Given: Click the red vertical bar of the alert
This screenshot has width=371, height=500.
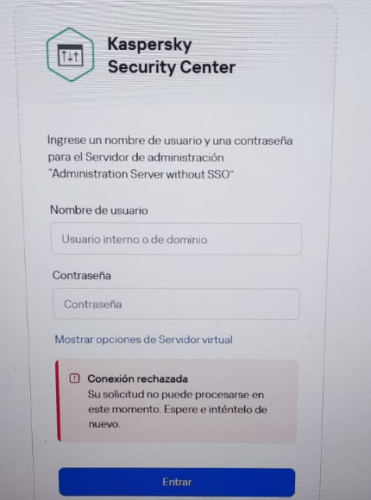Looking at the screenshot, I should point(58,401).
